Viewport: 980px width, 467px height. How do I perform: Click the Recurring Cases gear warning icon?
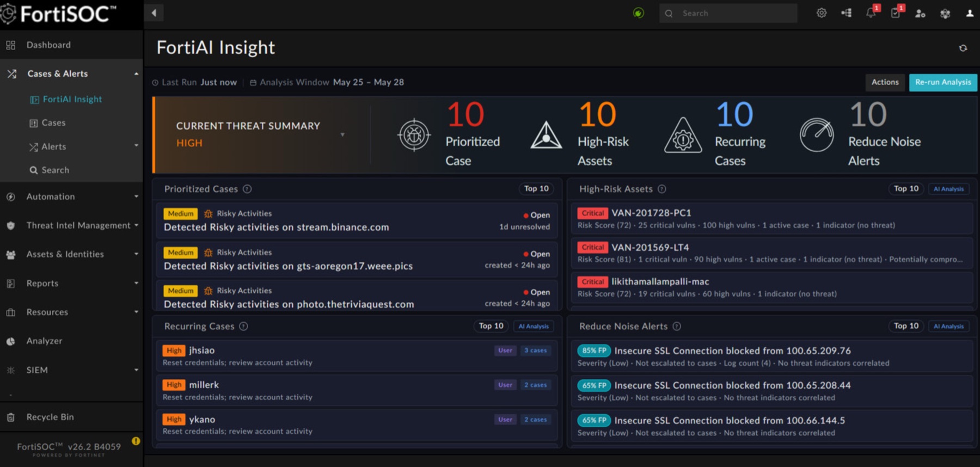pyautogui.click(x=683, y=135)
